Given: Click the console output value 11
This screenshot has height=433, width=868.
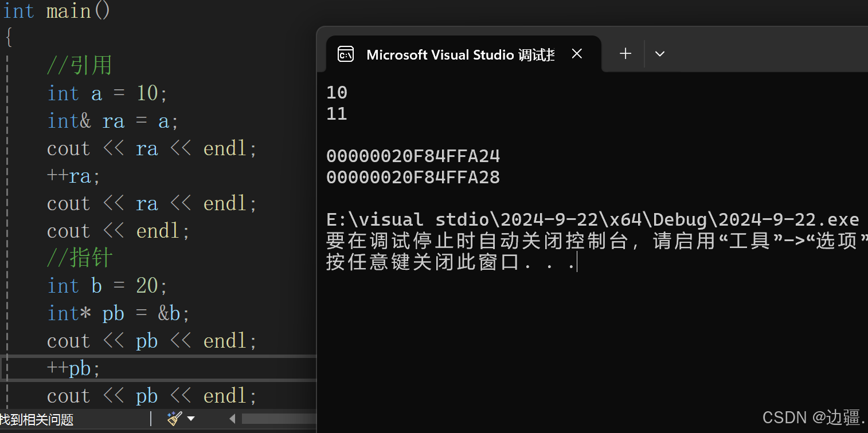Looking at the screenshot, I should [x=337, y=113].
